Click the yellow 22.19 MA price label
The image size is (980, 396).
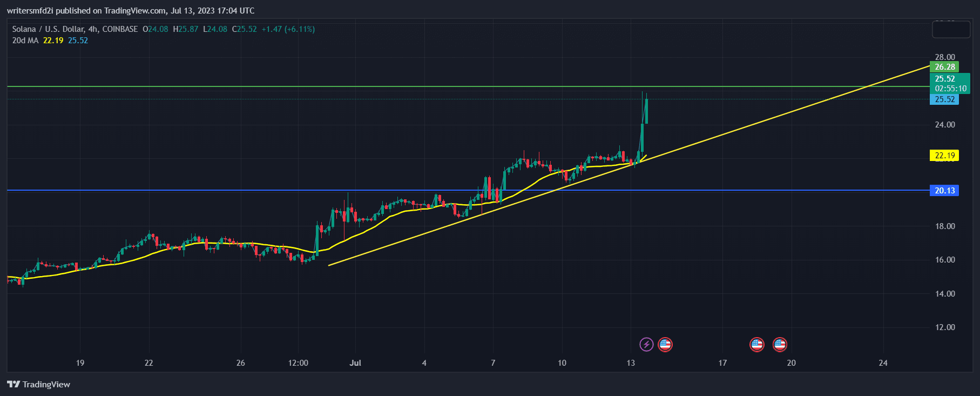(x=944, y=156)
